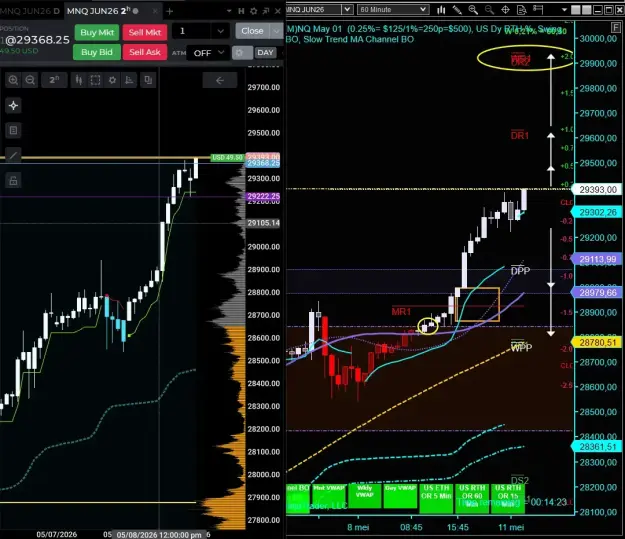Click the 29222.25 purple price label
625x539 pixels.
coord(263,196)
